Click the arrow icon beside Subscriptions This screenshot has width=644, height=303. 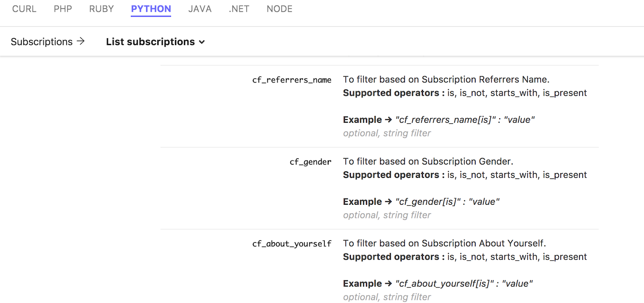click(81, 41)
